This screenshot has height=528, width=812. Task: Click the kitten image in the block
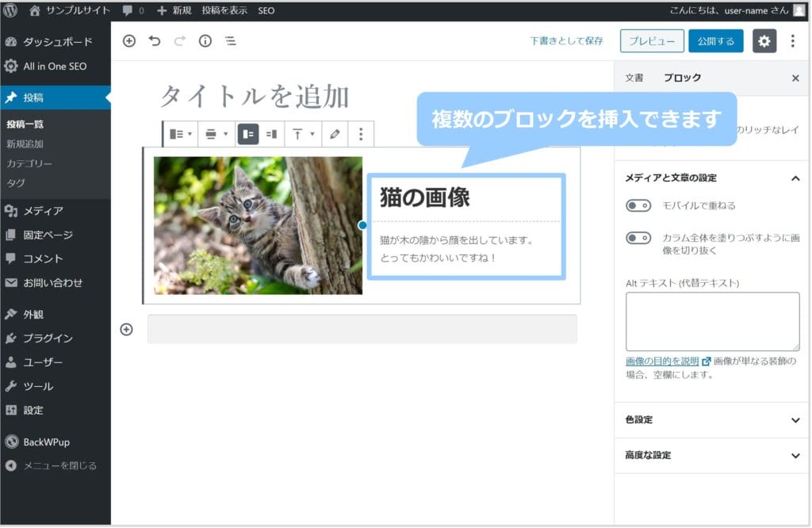[x=258, y=226]
